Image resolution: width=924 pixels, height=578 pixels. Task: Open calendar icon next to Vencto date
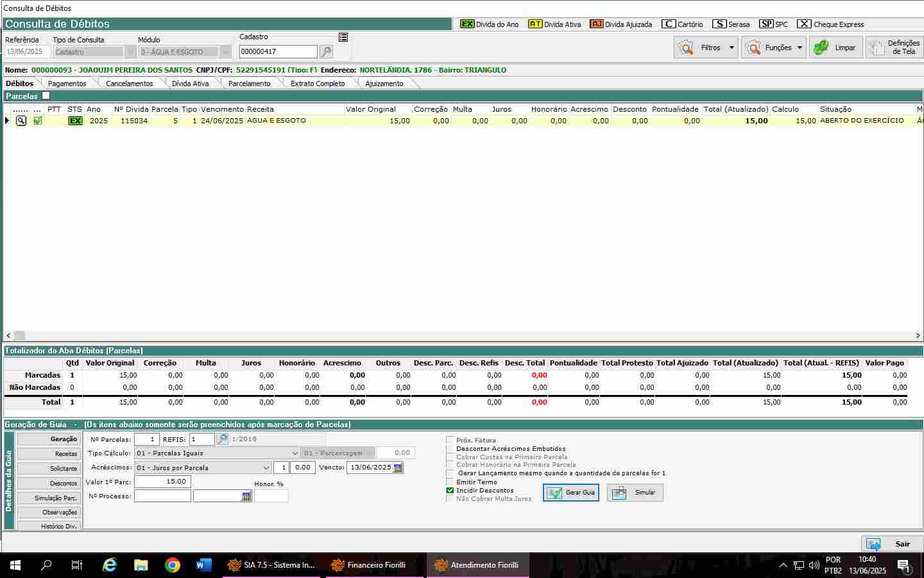[398, 468]
